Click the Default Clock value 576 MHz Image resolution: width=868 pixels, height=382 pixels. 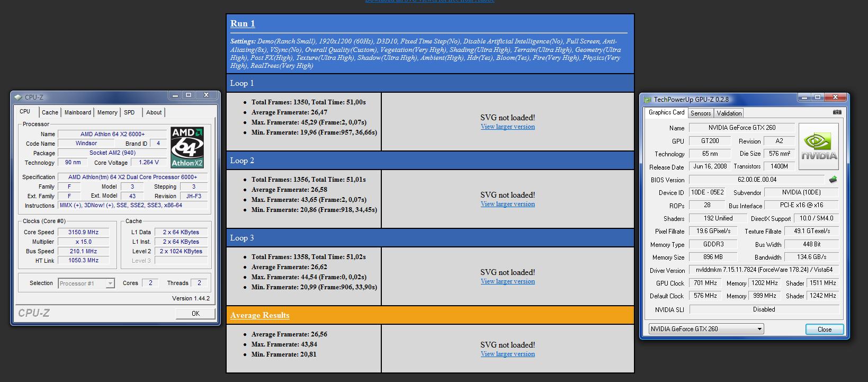click(705, 296)
